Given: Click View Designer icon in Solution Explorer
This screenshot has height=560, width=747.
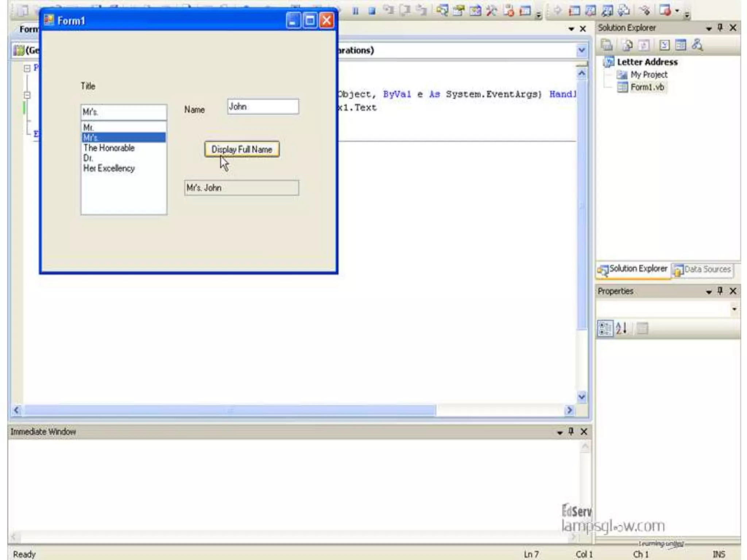Looking at the screenshot, I should point(681,45).
